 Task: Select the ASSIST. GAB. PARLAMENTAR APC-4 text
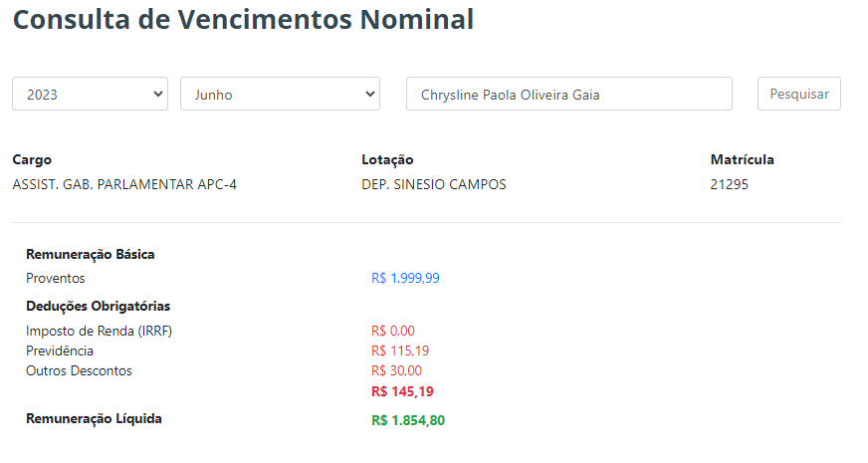pyautogui.click(x=124, y=184)
